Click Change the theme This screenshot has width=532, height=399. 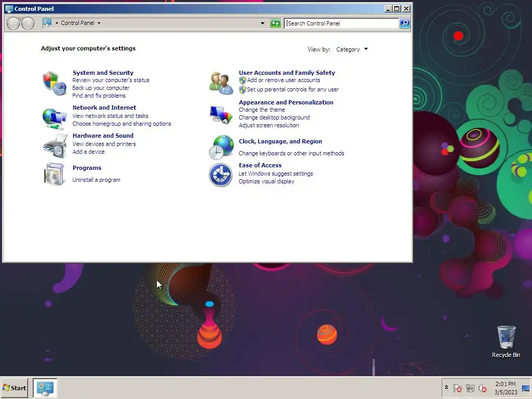pos(262,110)
